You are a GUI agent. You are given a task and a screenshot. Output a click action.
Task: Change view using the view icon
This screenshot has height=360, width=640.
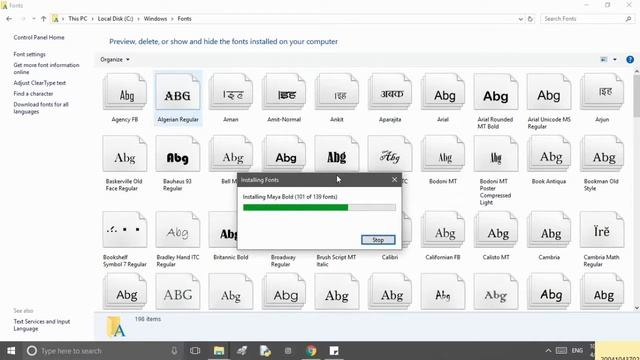click(x=604, y=60)
